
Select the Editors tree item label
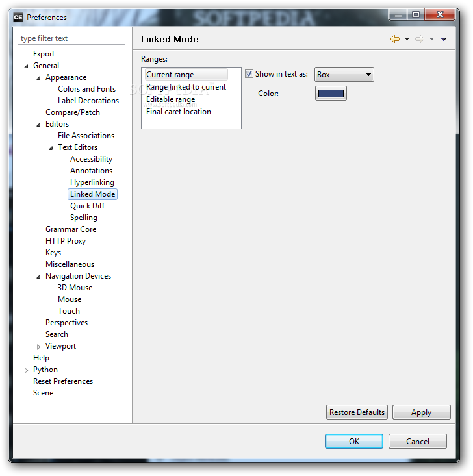[x=57, y=124]
